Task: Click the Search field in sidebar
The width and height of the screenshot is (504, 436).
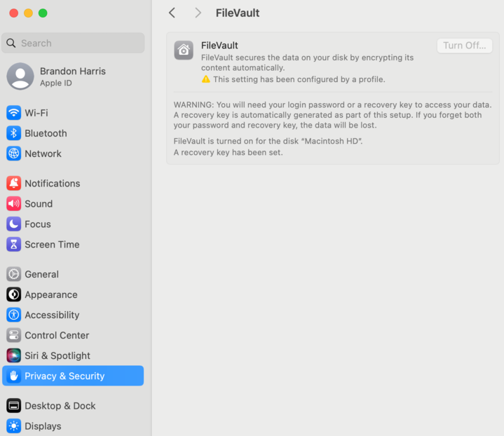Action: pyautogui.click(x=73, y=43)
